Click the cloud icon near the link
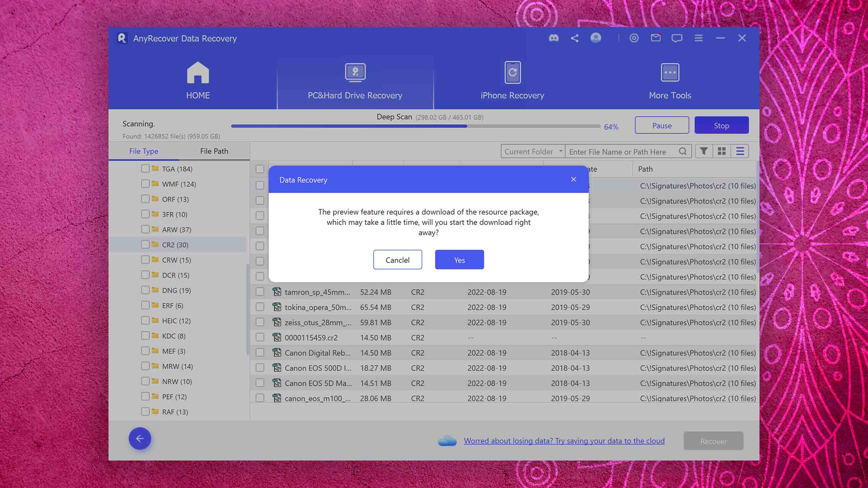 (447, 441)
